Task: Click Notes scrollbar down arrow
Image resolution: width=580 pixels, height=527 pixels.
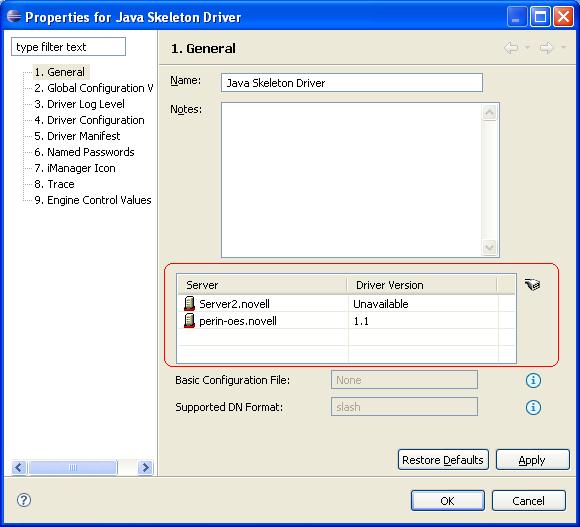Action: click(x=490, y=247)
